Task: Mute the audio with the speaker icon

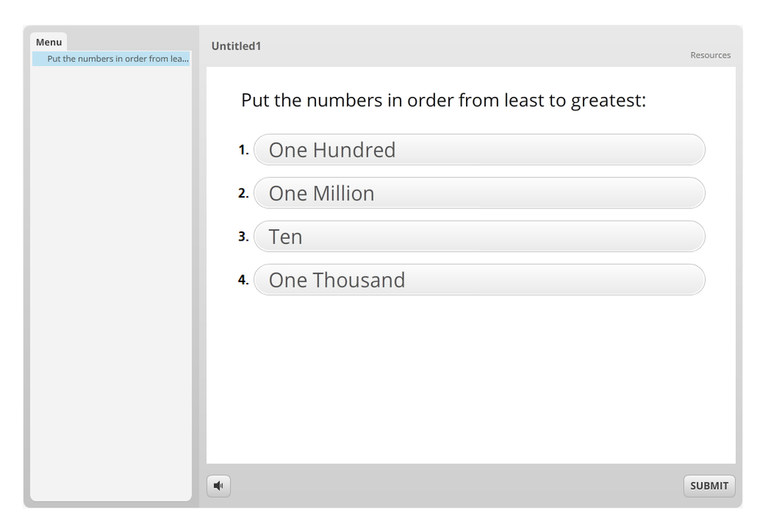Action: tap(218, 486)
